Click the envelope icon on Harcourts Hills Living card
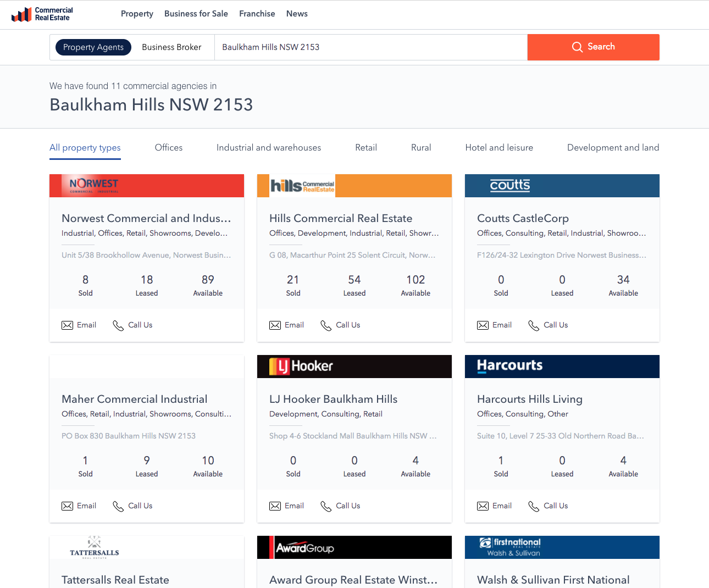Viewport: 709px width, 588px height. pos(483,506)
